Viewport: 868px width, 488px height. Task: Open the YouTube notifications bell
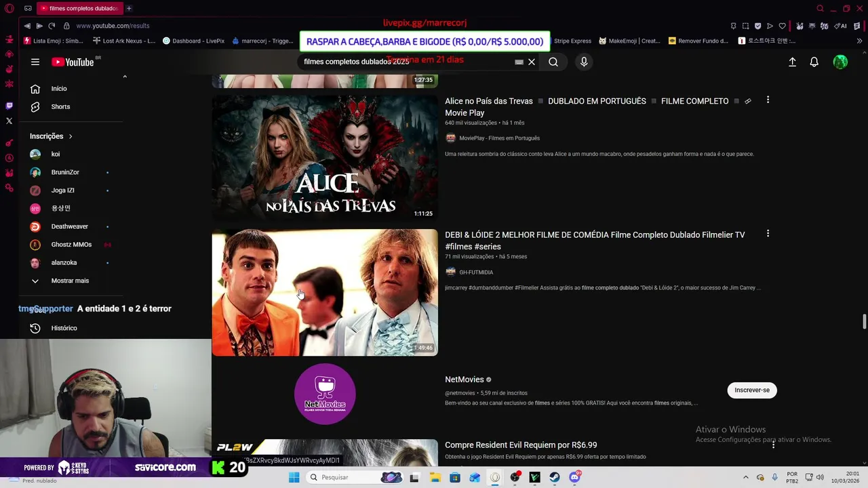814,62
